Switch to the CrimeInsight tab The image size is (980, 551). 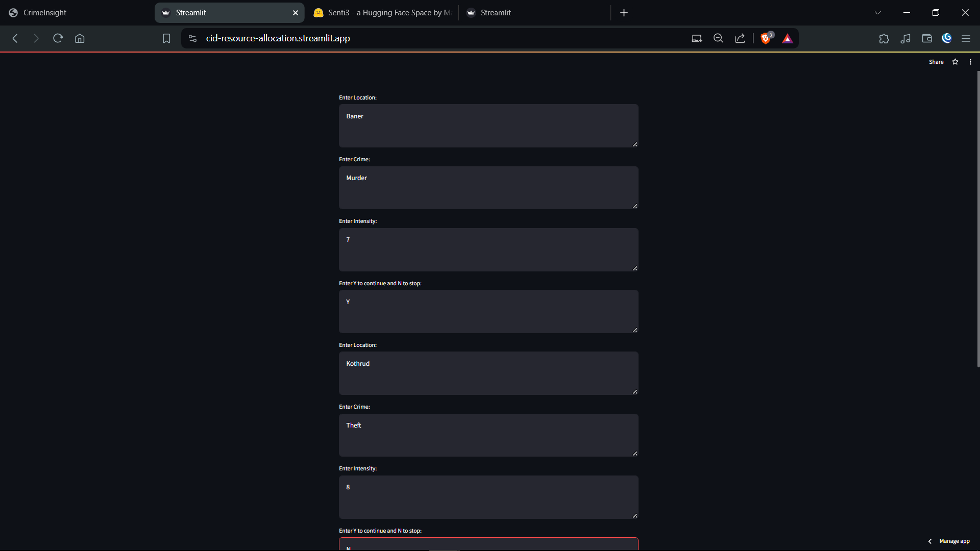(x=45, y=13)
